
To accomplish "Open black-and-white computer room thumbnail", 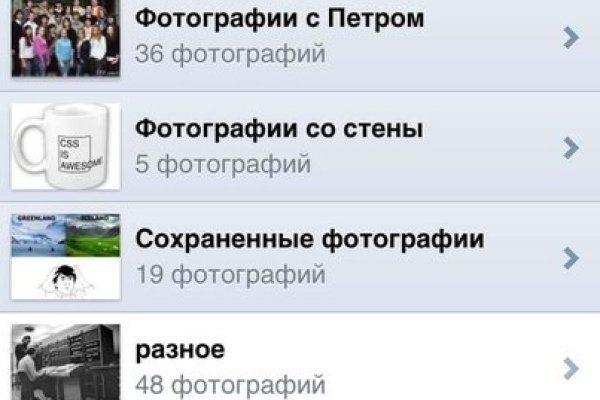I will (x=66, y=362).
